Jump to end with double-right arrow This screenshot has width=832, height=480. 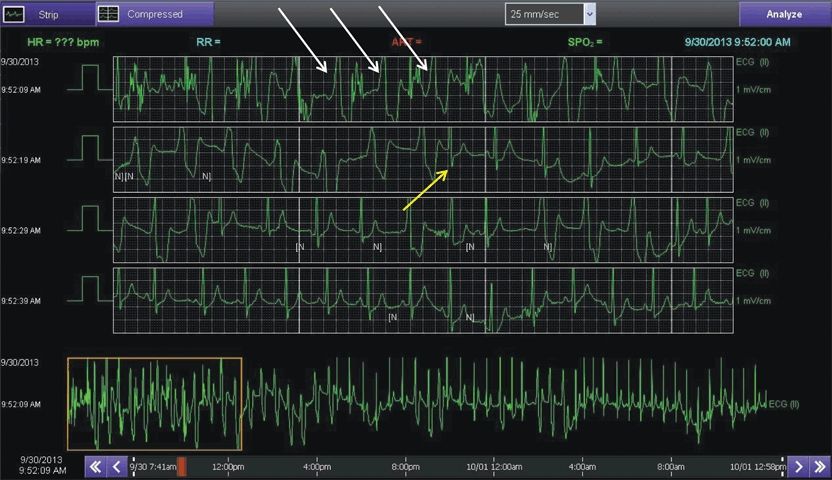coord(819,466)
